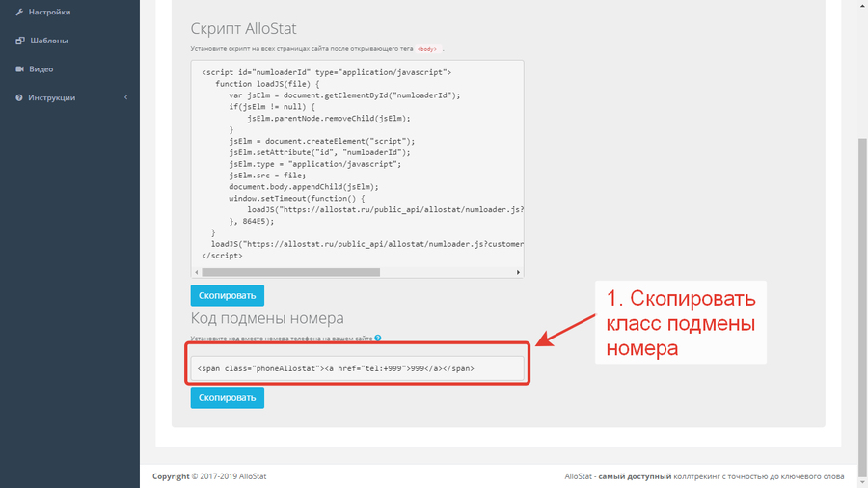868x488 pixels.
Task: Click the red body tag label
Action: (x=427, y=49)
